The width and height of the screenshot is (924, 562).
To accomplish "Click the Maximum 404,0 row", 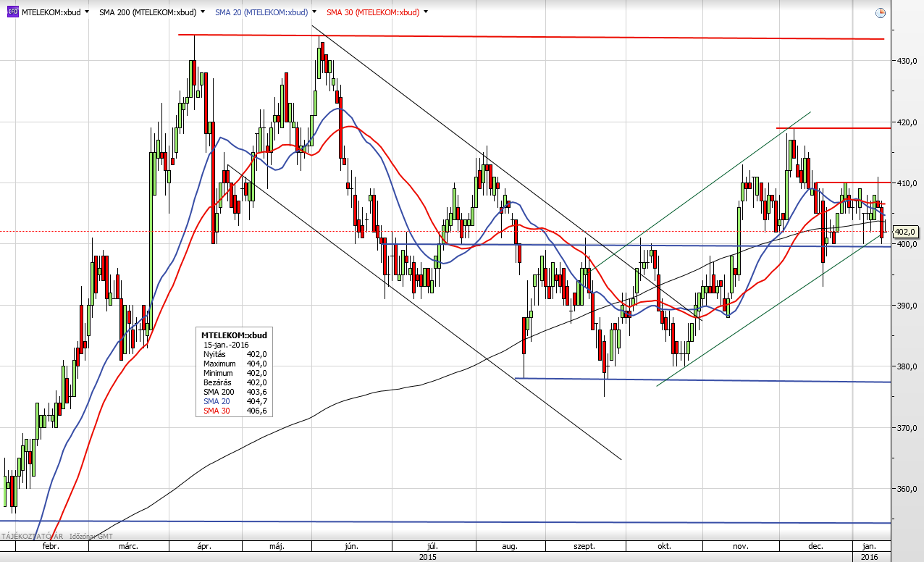I will 234,364.
